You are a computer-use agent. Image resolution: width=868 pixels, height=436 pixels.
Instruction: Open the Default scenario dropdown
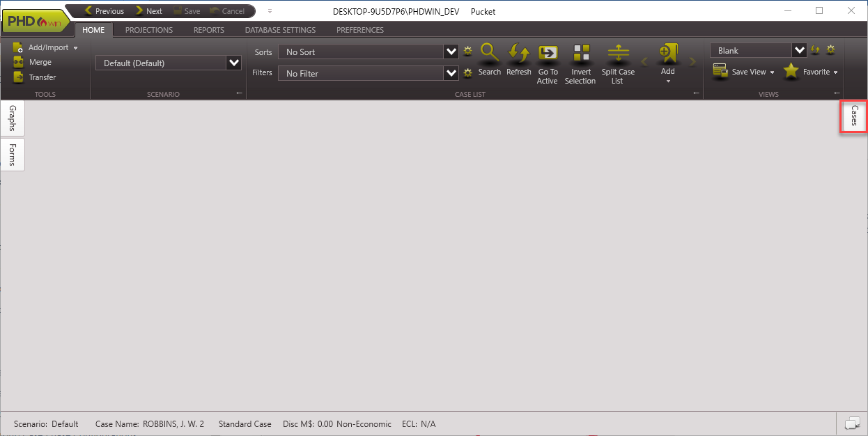click(233, 63)
